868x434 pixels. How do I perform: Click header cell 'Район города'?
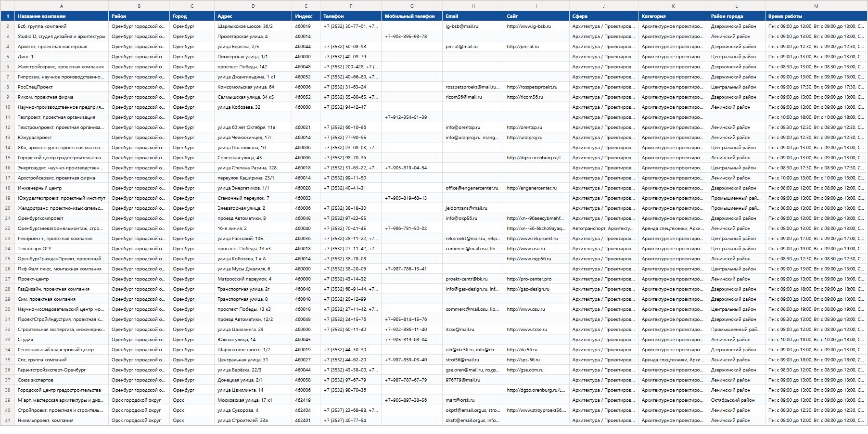click(x=736, y=16)
